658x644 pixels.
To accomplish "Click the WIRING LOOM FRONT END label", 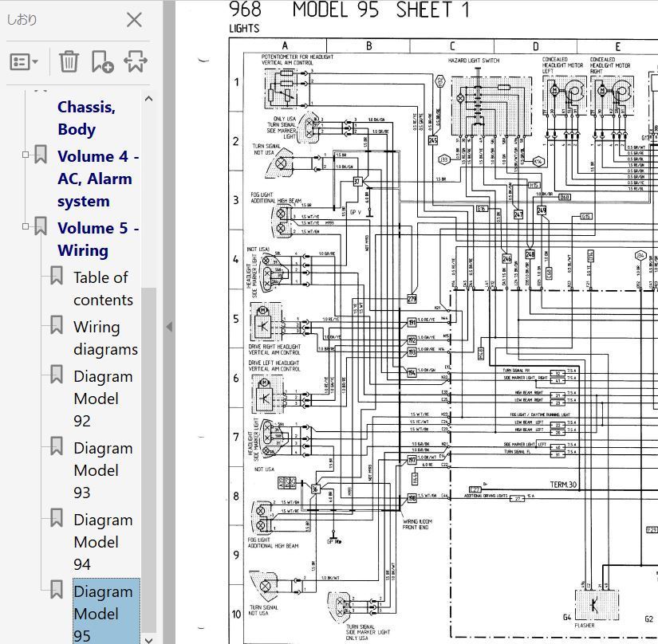I will 417,524.
